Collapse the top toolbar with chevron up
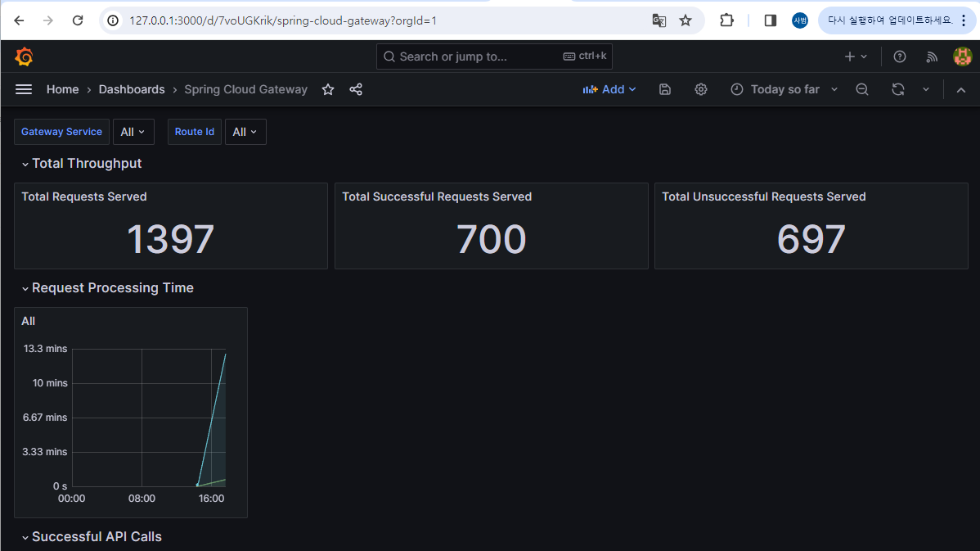The width and height of the screenshot is (980, 551). coord(961,90)
